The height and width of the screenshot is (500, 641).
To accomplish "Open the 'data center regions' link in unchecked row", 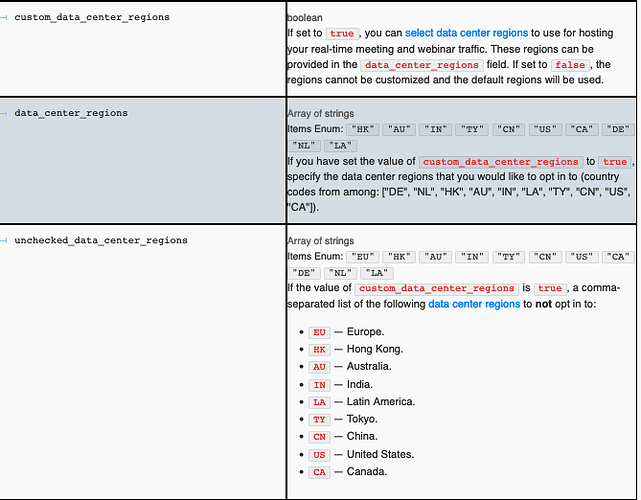I will coord(474,304).
